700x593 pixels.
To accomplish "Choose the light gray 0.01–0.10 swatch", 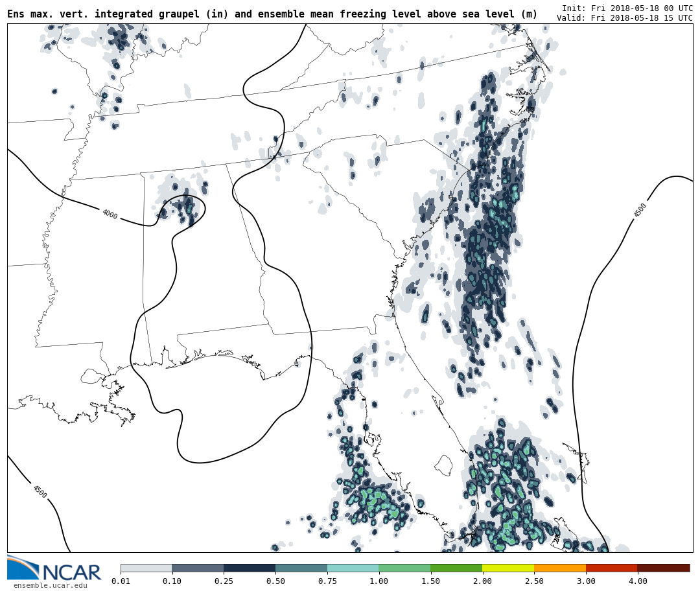I will tap(146, 568).
